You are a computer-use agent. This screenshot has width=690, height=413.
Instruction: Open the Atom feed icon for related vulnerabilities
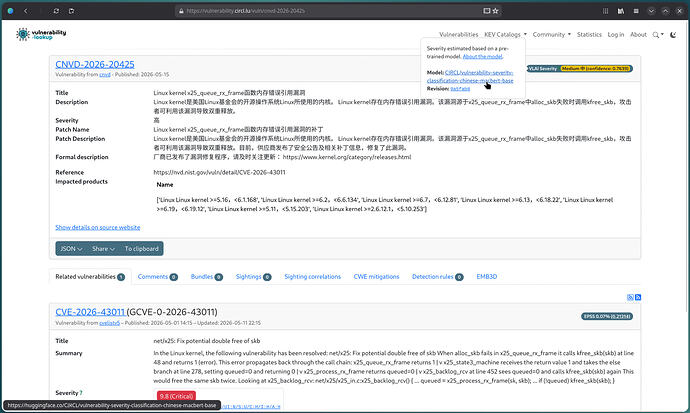[630, 298]
